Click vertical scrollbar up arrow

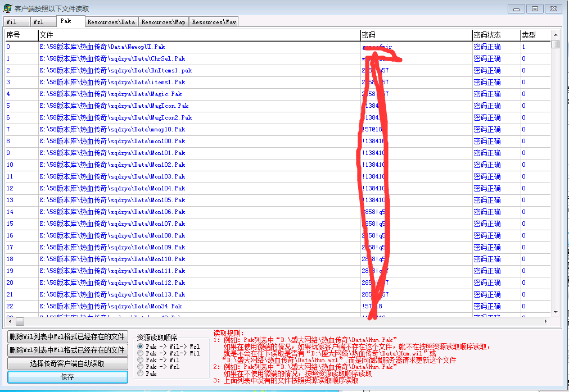(x=555, y=34)
